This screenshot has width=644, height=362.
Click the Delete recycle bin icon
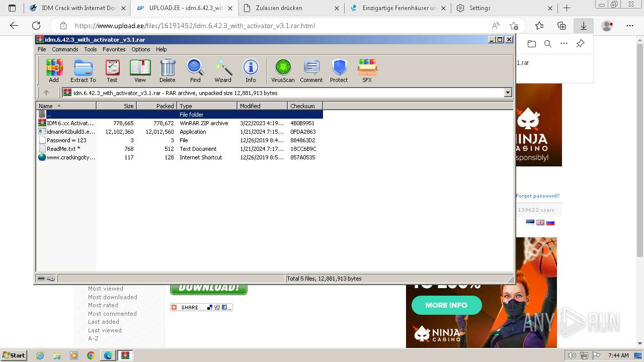[168, 70]
